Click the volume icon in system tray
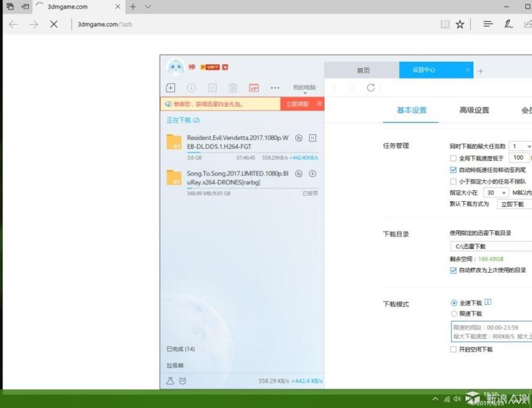 point(457,399)
